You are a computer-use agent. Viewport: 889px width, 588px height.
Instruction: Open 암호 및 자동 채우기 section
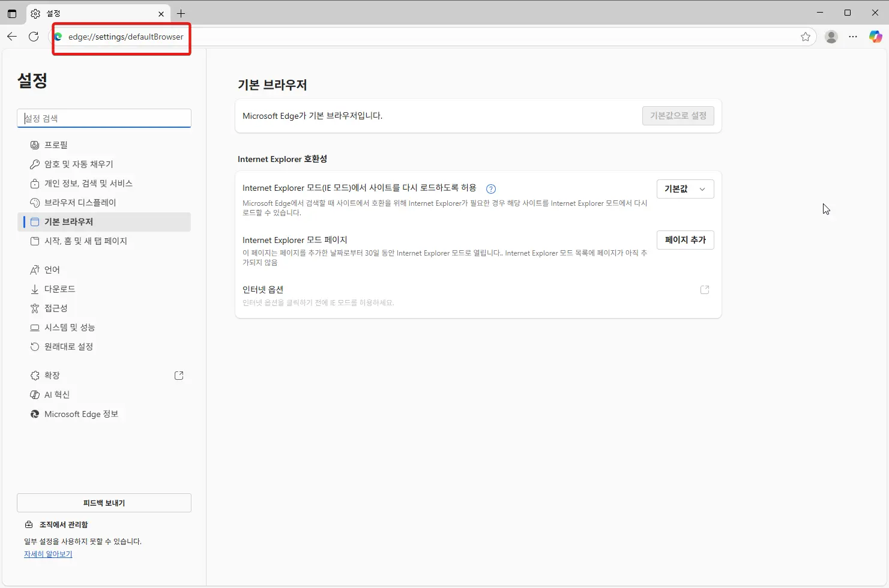pyautogui.click(x=104, y=164)
